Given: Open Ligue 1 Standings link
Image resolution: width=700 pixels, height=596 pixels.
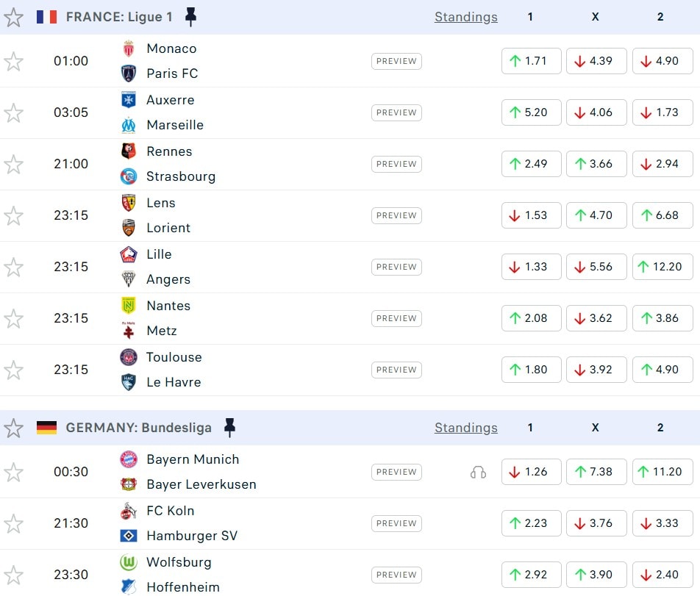Looking at the screenshot, I should [x=465, y=17].
